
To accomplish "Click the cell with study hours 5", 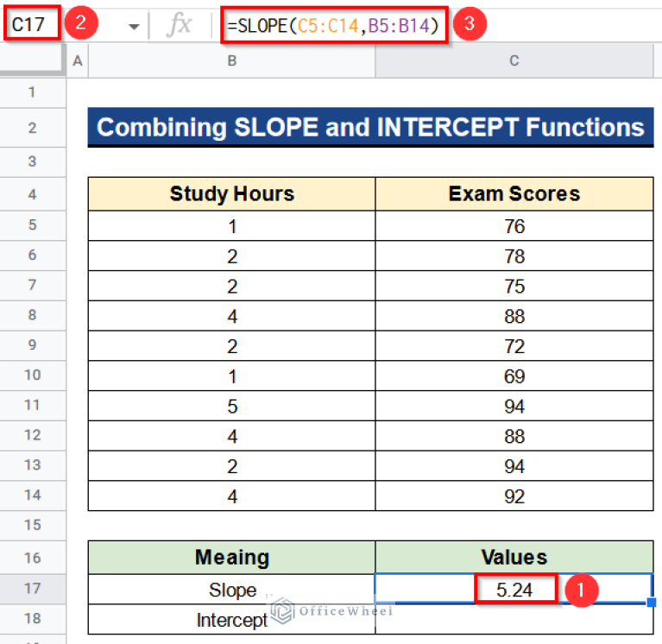I will tap(231, 407).
